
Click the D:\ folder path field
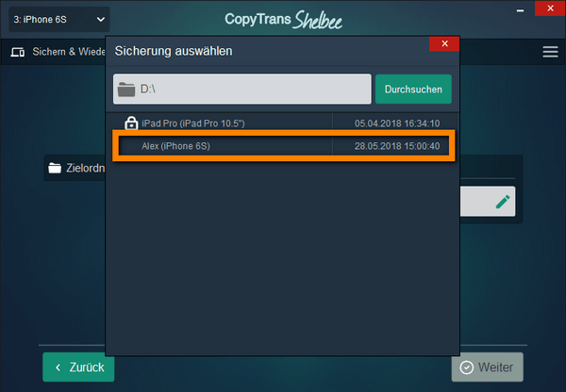pyautogui.click(x=241, y=90)
